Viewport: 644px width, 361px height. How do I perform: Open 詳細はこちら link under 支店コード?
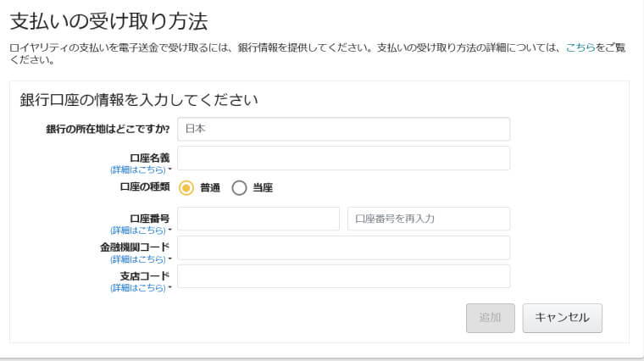[x=138, y=288]
